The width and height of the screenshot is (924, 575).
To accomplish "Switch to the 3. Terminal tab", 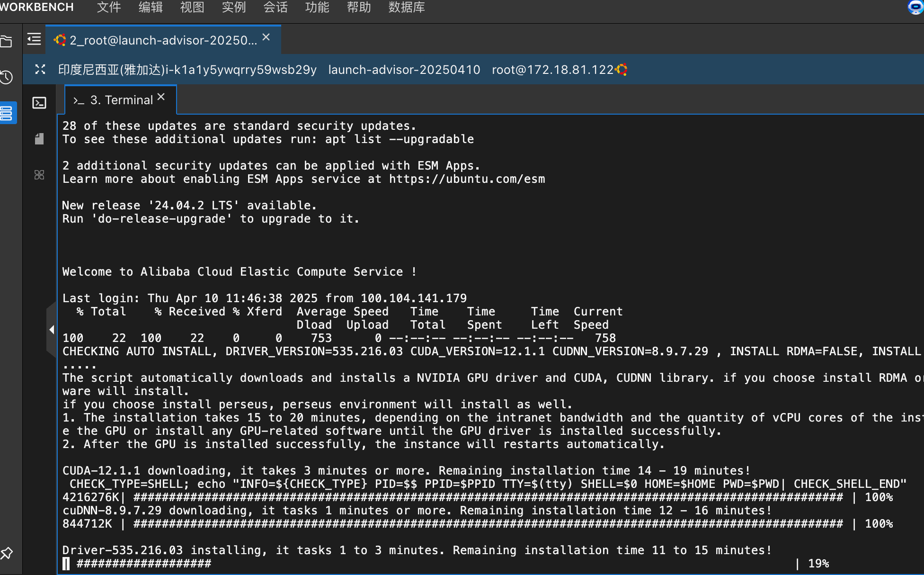I will tap(121, 100).
